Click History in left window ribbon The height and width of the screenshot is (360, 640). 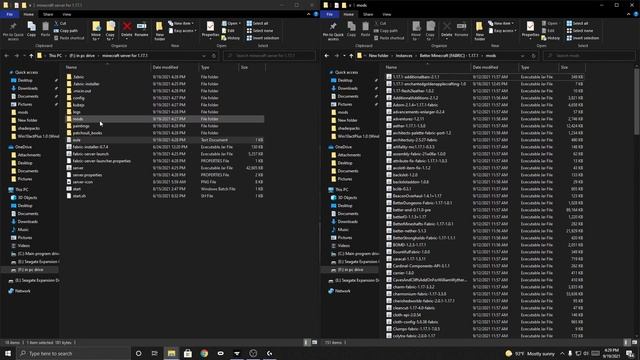(x=231, y=38)
